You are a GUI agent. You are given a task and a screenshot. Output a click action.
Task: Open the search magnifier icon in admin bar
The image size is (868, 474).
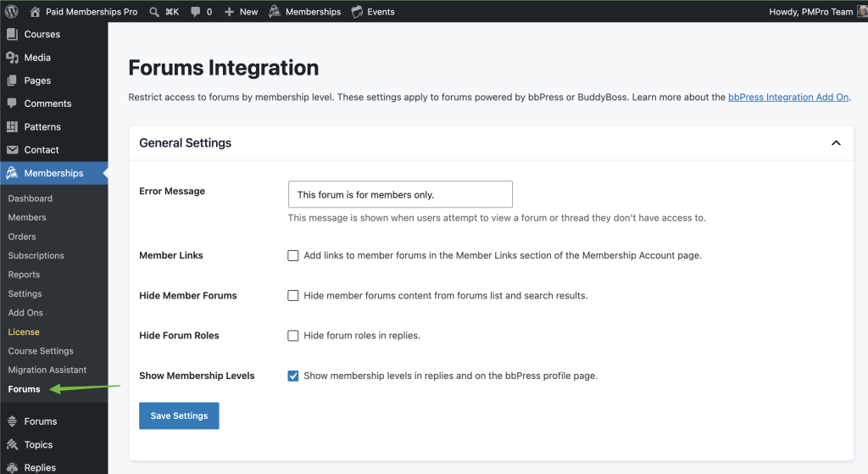[x=154, y=12]
